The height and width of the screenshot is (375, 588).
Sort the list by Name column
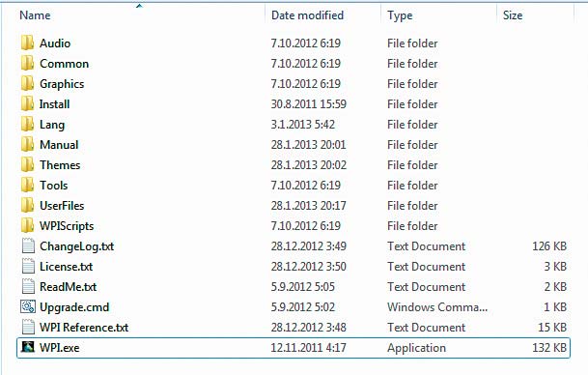35,15
